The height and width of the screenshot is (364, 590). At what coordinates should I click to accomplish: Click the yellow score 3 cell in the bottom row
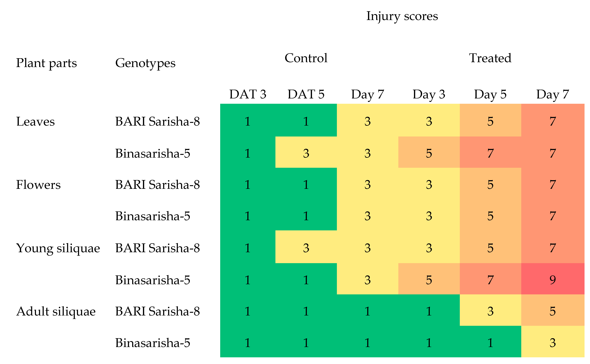tap(552, 343)
